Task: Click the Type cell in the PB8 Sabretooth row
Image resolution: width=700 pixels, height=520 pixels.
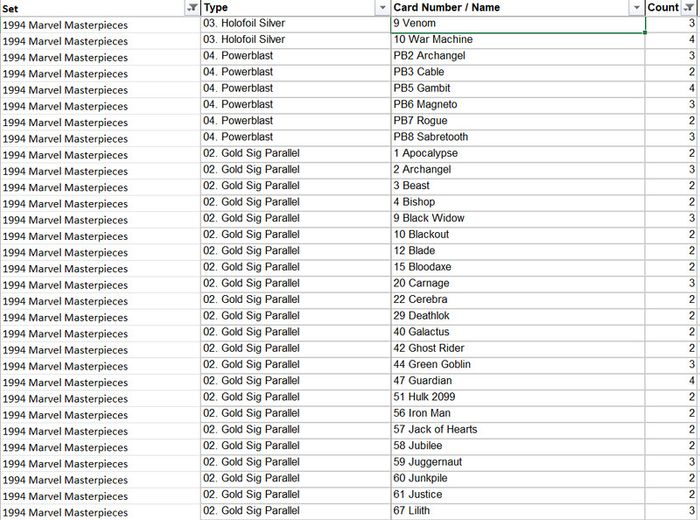Action: pos(296,138)
